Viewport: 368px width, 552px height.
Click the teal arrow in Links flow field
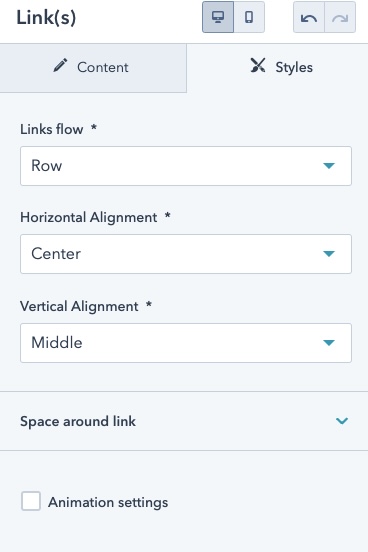(329, 165)
